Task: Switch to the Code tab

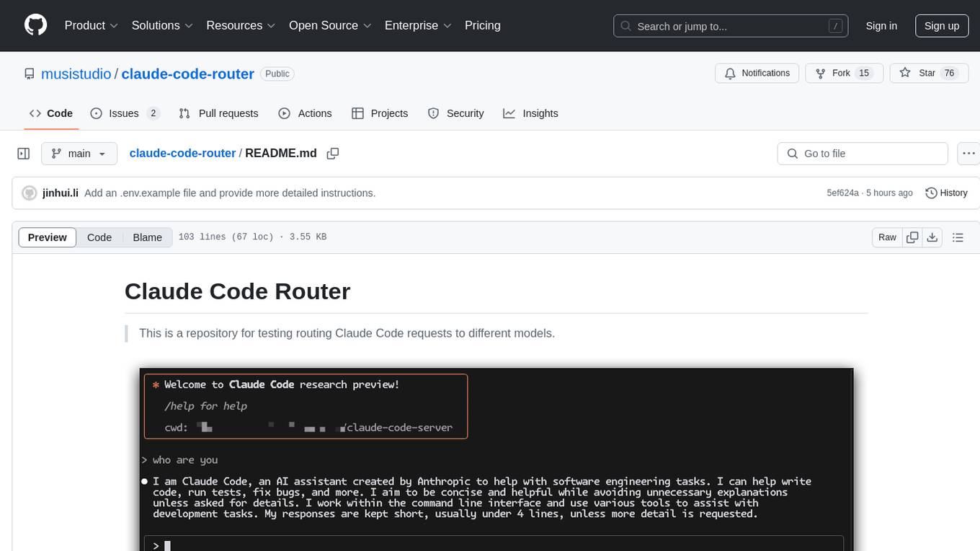Action: pos(50,113)
